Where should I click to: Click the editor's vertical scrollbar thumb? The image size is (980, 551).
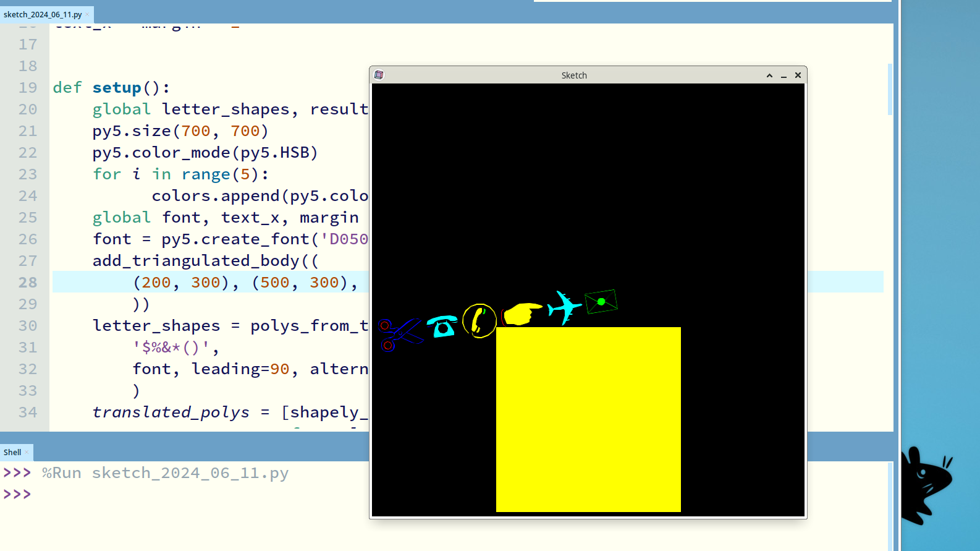(890, 89)
